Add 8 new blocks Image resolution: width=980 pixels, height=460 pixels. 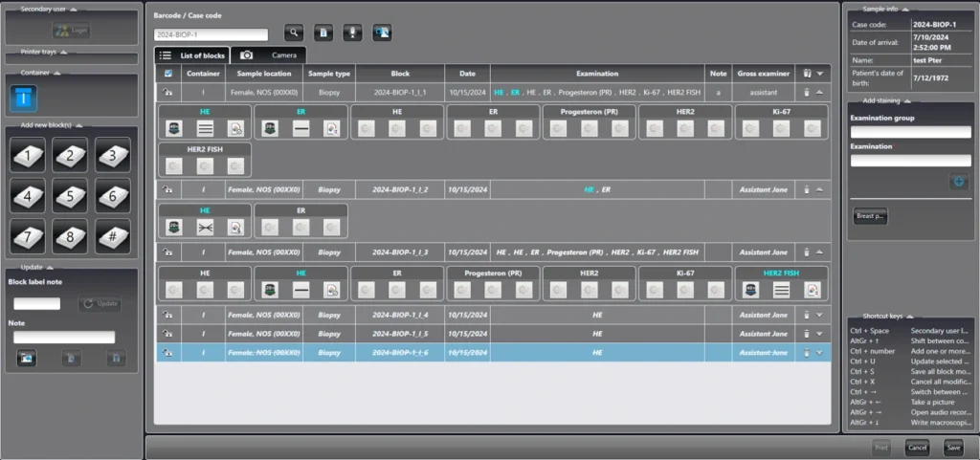70,236
